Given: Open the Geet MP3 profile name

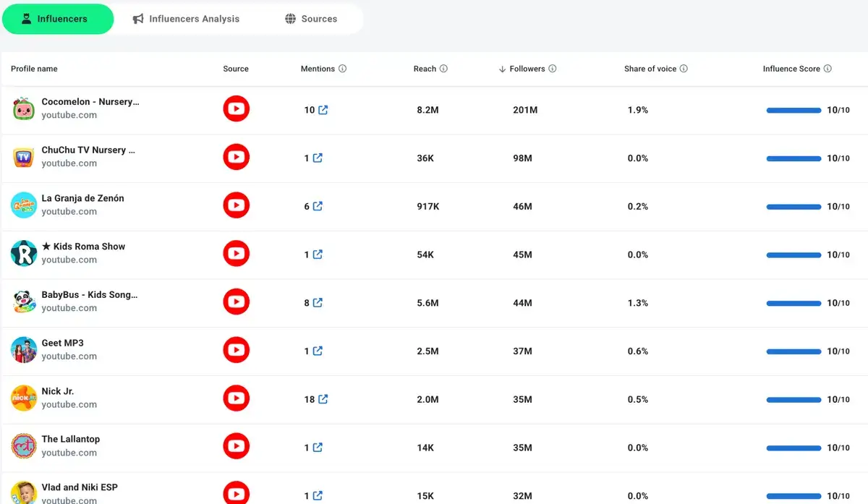Looking at the screenshot, I should (62, 343).
